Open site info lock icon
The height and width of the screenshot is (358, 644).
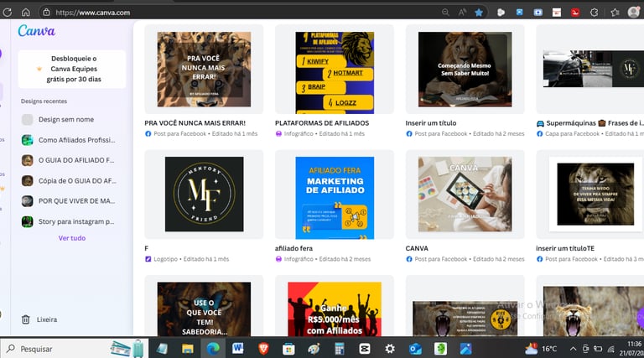pyautogui.click(x=46, y=13)
